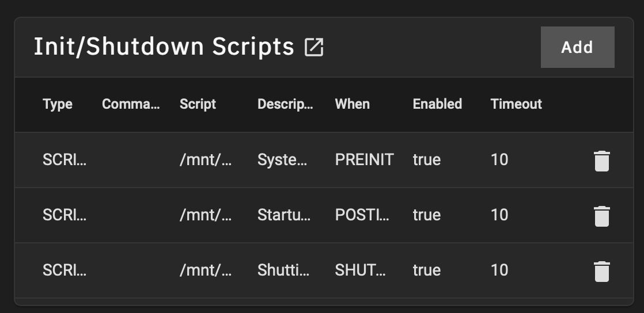Delete the SHUTDOWN script entry
The image size is (644, 313).
tap(601, 271)
